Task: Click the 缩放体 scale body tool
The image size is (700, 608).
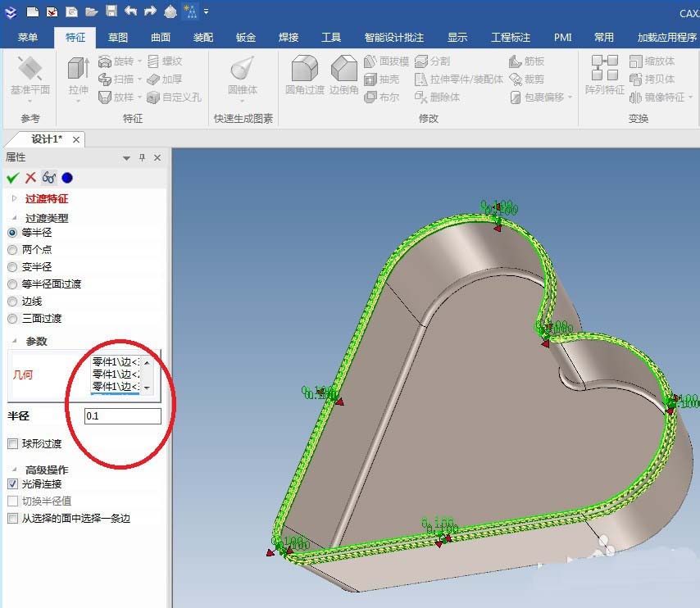Action: (652, 61)
